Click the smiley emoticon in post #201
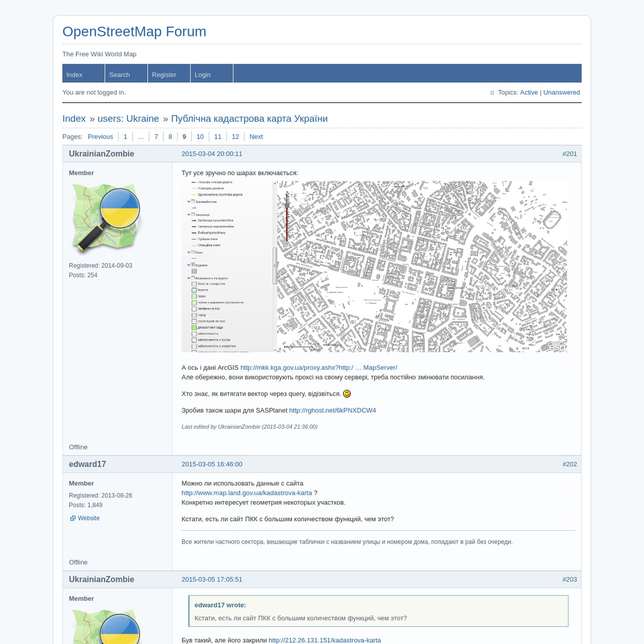644x644 pixels. click(347, 394)
